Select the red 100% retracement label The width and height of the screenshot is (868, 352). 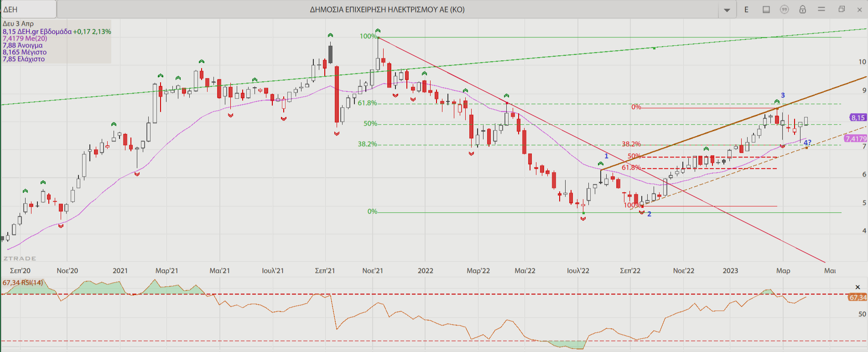click(x=632, y=205)
